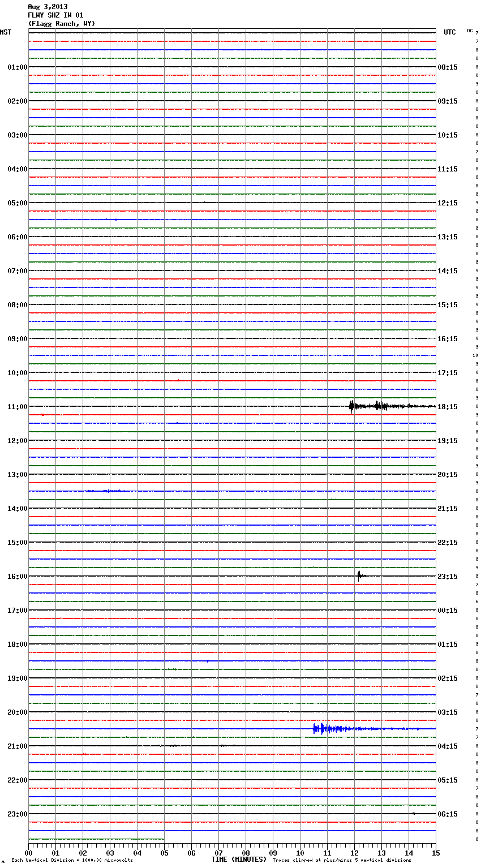Click the UTC time label '03:15'

448,712
